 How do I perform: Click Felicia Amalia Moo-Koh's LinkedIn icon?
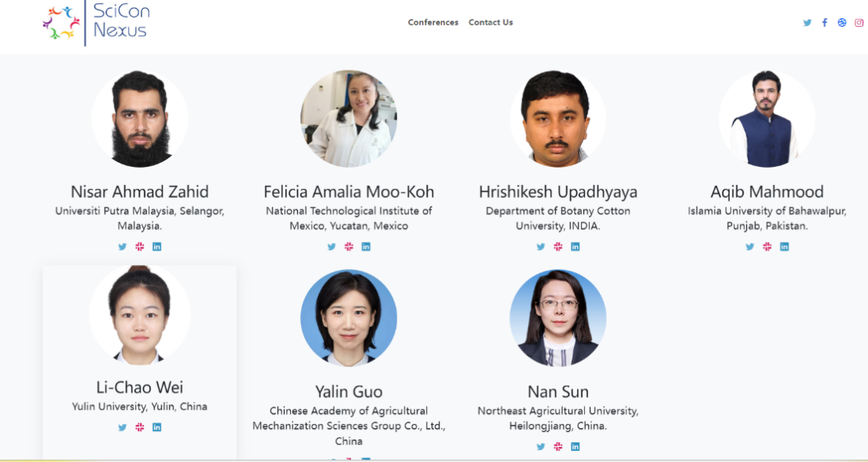point(366,247)
